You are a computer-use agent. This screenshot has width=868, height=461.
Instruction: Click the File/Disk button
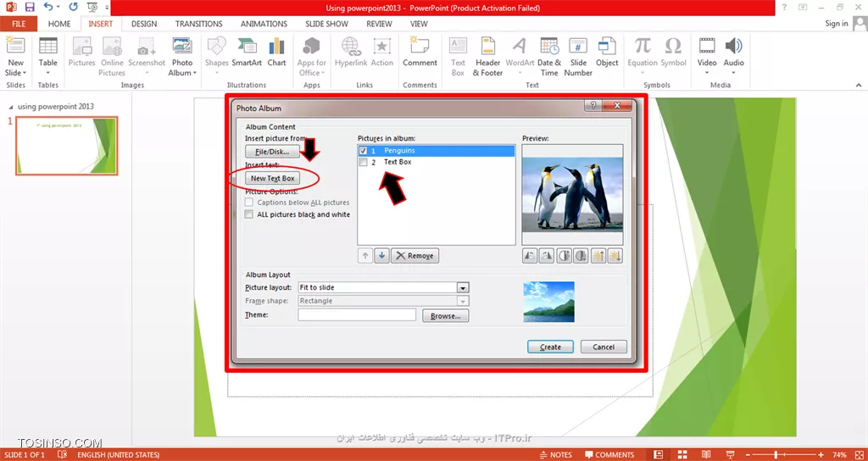tap(272, 151)
